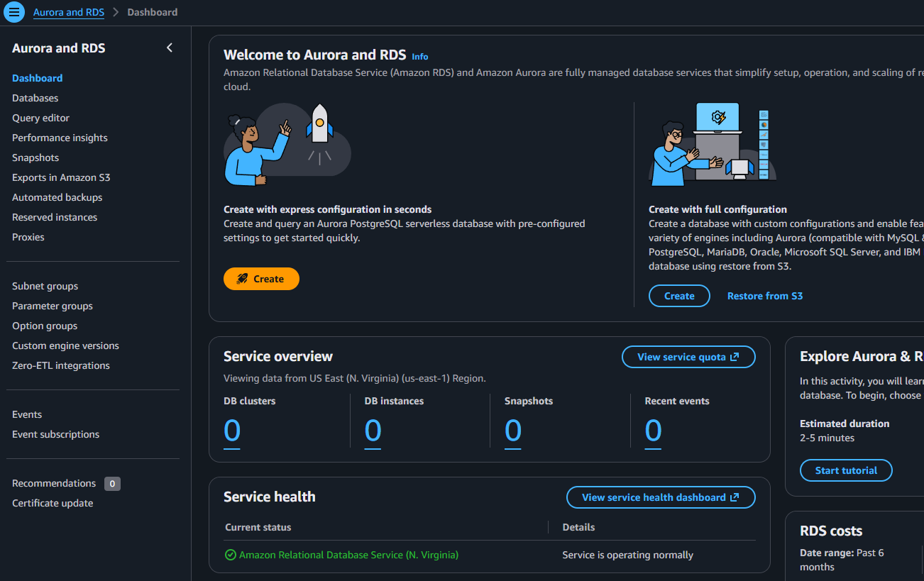Click the express configuration rocket illustration
Image resolution: width=924 pixels, height=581 pixels.
[287, 145]
